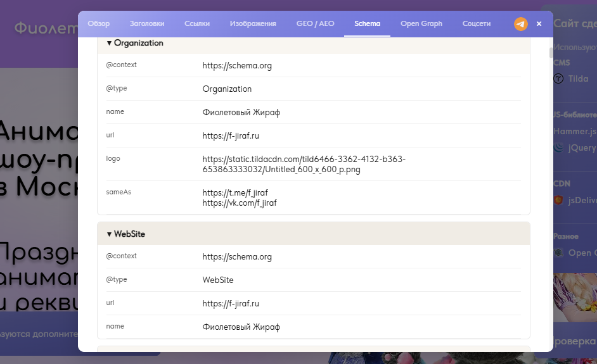Screen dimensions: 597x364
Task: Select the Schema tab
Action: click(x=367, y=23)
